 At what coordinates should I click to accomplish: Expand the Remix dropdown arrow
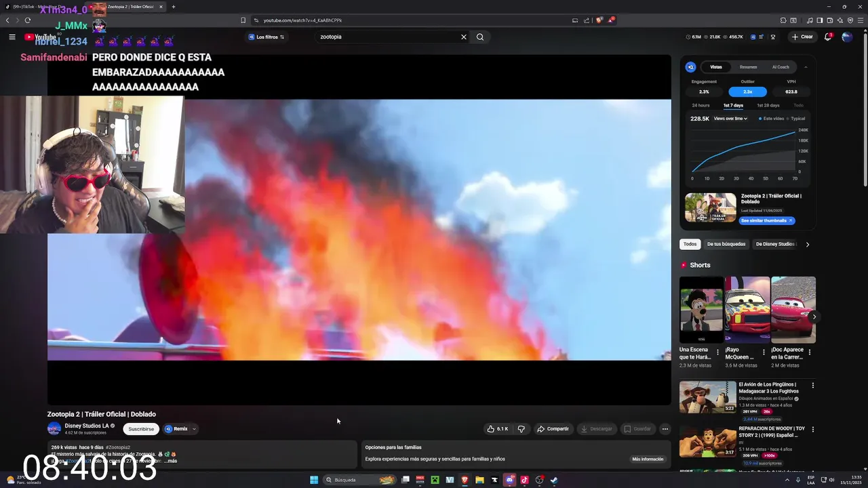[194, 428]
